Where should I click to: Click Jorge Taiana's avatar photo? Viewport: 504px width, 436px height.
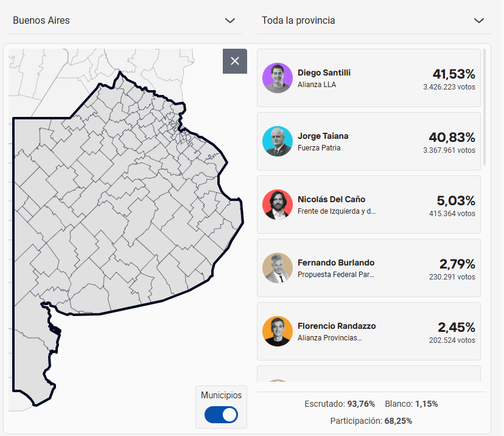coord(278,141)
